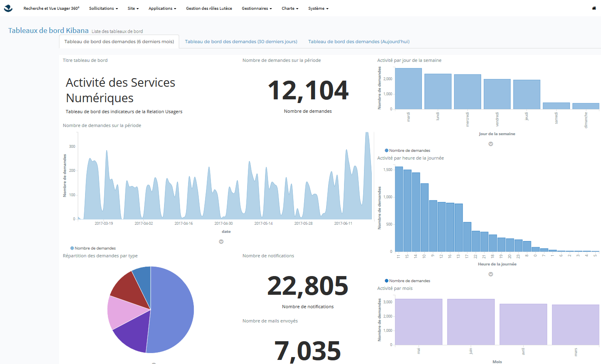Click the home icon in the top bar
The width and height of the screenshot is (601, 364).
coord(594,8)
